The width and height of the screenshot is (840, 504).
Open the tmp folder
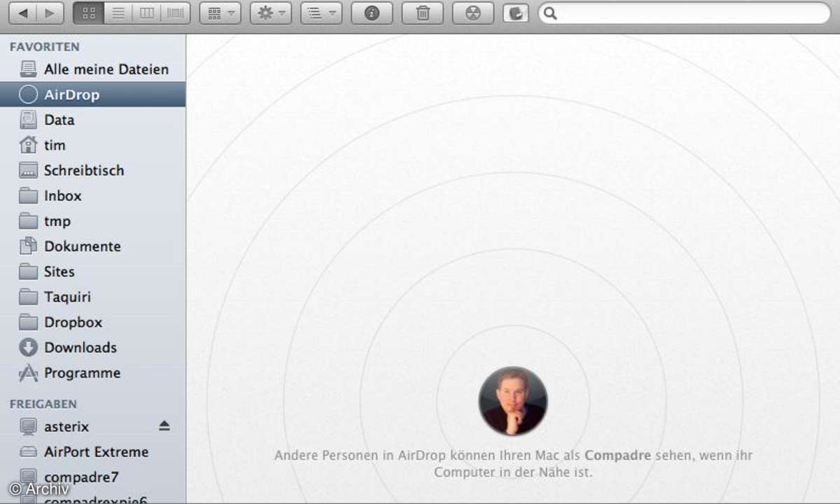92,220
